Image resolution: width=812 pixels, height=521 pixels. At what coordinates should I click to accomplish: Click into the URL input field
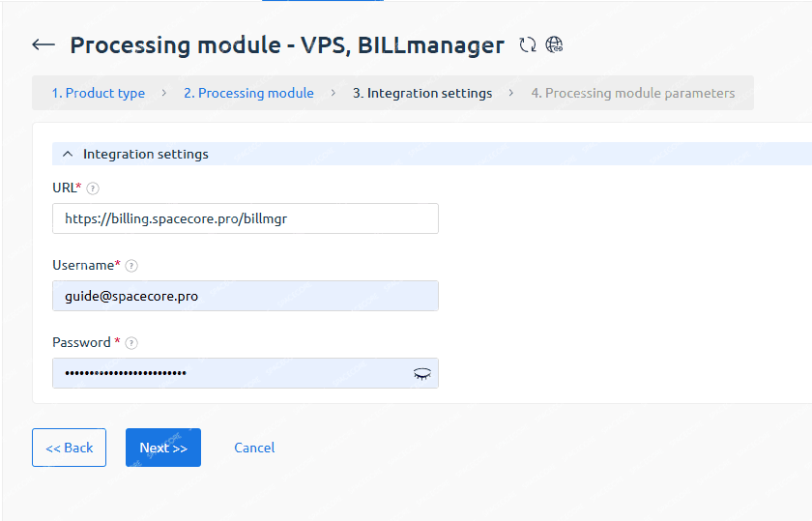point(245,218)
